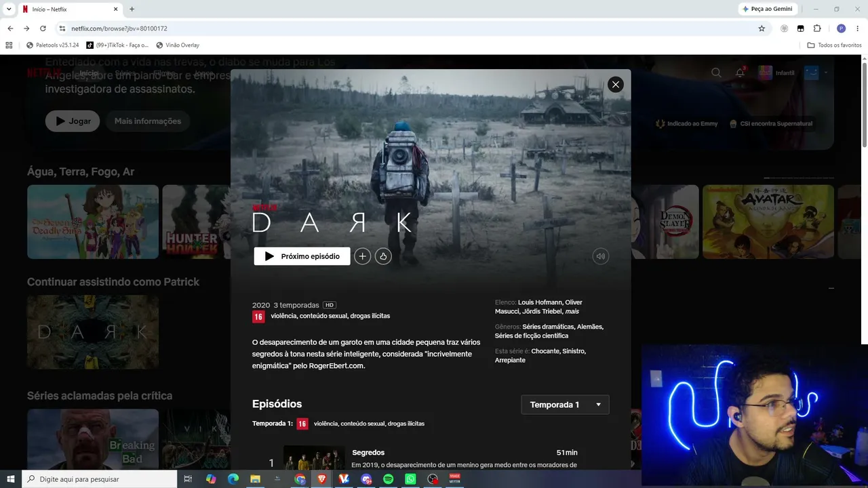The image size is (868, 488).
Task: Open the Avatar title thumbnail
Action: 768,222
